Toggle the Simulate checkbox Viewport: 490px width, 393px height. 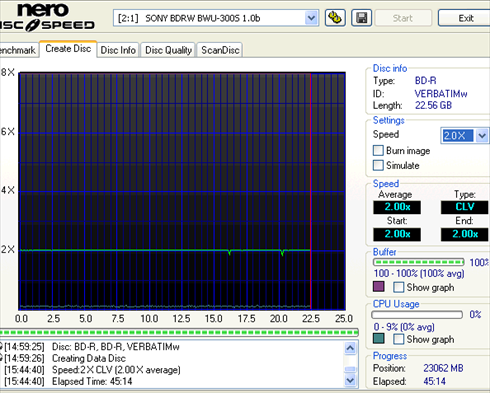coord(378,165)
